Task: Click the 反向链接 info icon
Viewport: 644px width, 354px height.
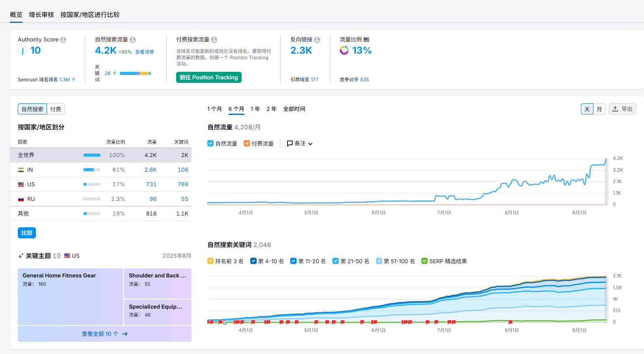Action: point(317,40)
